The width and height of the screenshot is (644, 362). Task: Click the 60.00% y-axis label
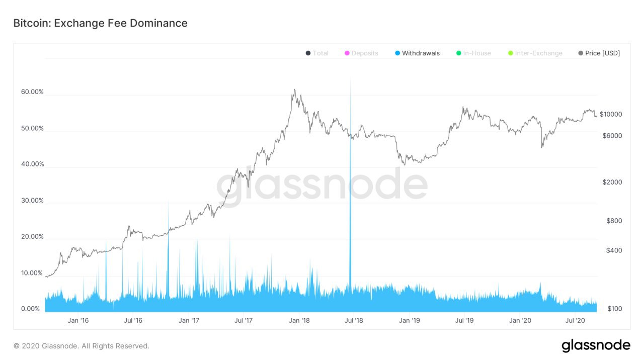tap(32, 92)
